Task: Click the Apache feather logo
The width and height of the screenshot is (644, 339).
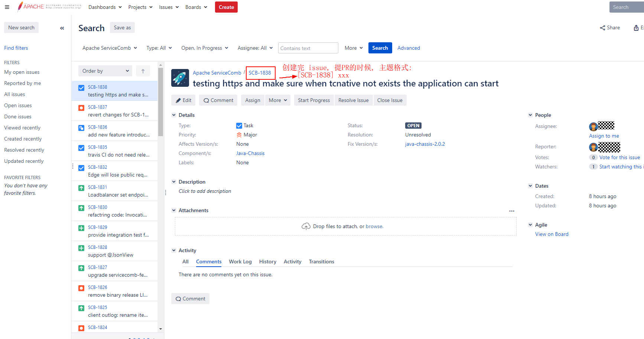Action: tap(20, 7)
